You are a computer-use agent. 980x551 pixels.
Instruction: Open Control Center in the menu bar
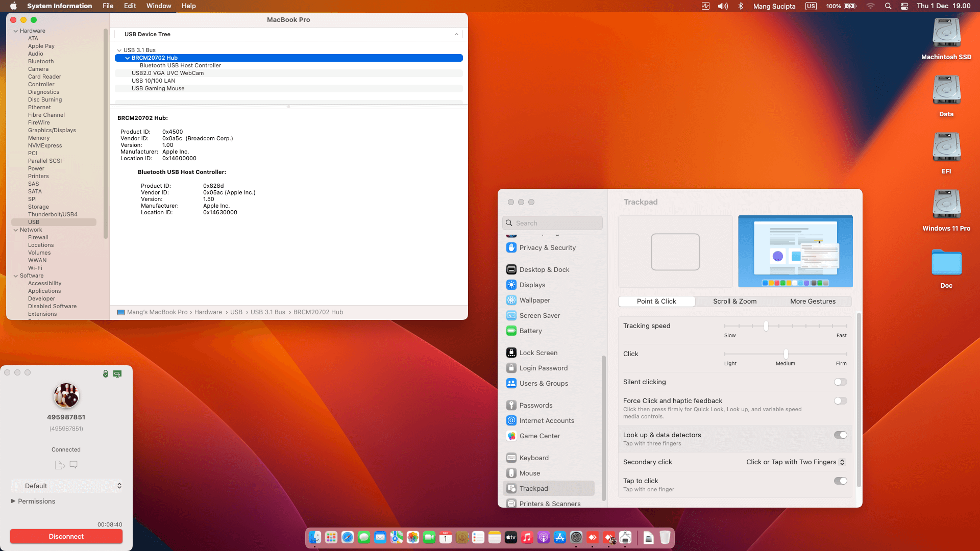[904, 6]
